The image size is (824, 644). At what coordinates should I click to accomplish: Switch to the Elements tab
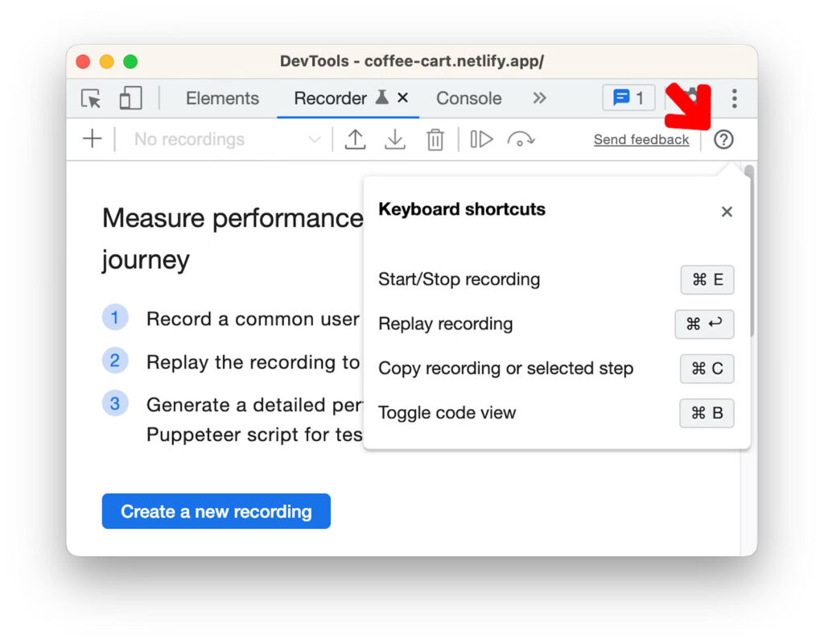coord(222,97)
